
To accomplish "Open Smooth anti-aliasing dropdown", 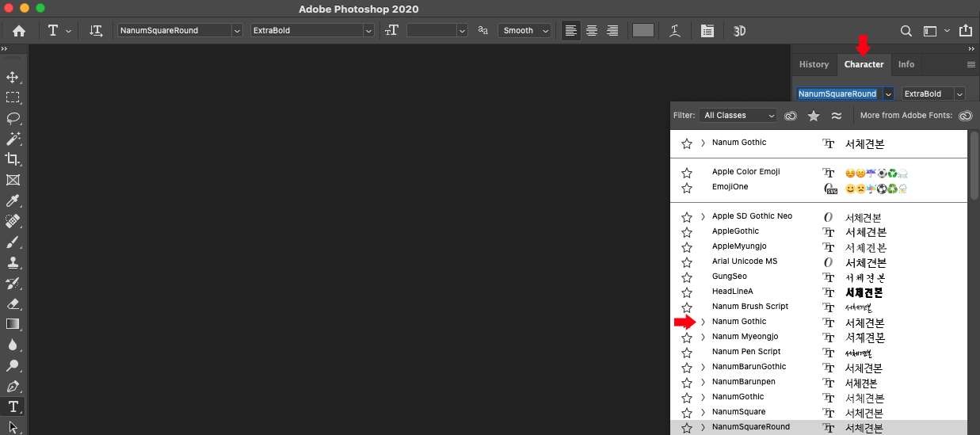I will click(524, 31).
